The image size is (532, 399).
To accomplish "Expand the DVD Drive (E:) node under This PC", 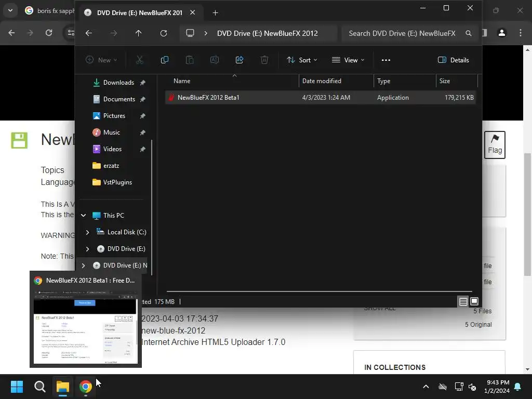I will pos(87,249).
